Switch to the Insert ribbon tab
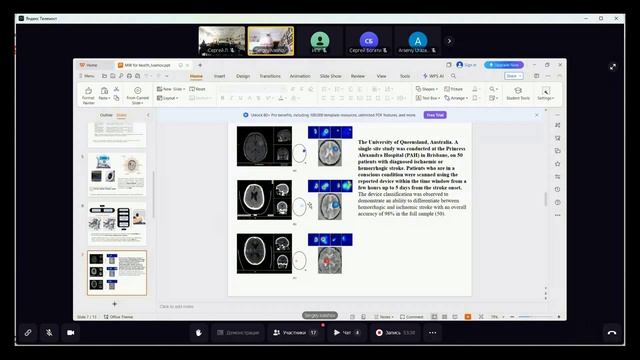Screen dimensions: 640x360 220,76
